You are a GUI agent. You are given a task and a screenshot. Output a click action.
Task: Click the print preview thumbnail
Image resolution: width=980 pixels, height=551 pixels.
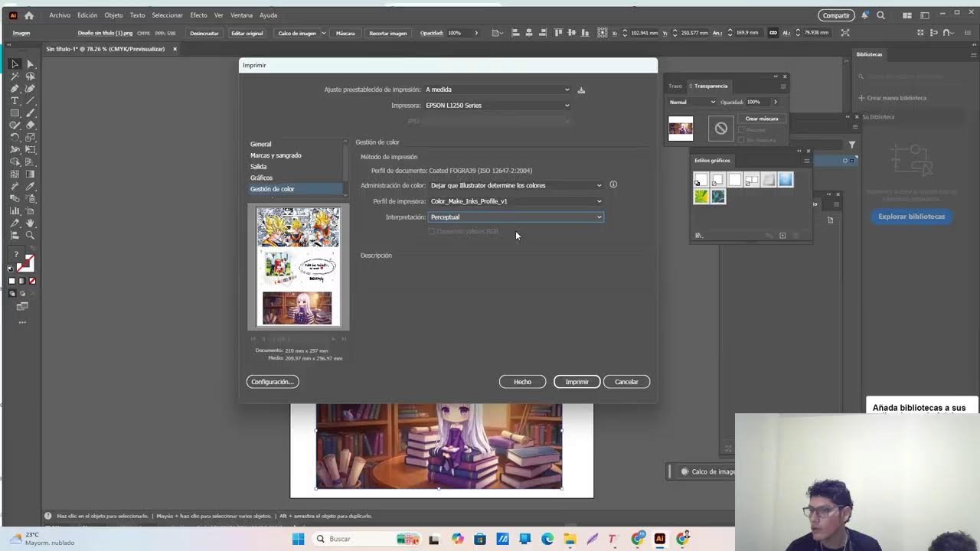(x=298, y=266)
